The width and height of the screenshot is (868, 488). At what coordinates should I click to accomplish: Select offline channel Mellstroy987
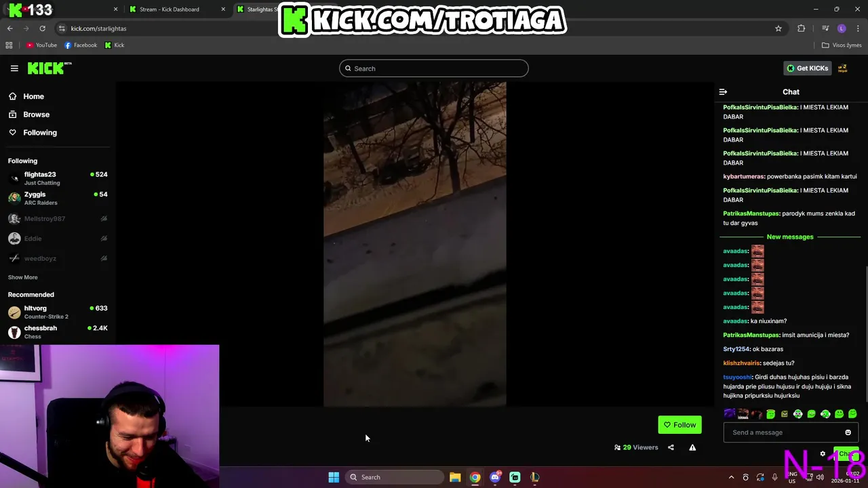pos(58,219)
